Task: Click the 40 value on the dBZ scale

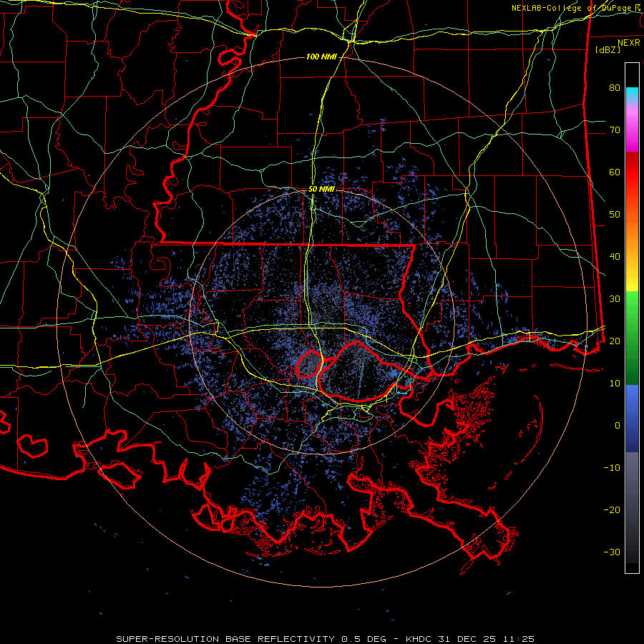Action: point(615,257)
